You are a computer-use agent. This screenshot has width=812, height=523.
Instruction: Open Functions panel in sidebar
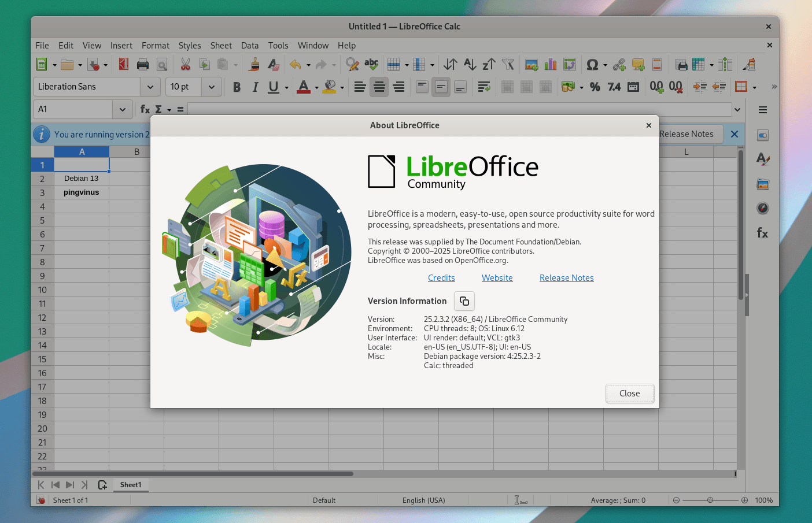click(x=763, y=233)
